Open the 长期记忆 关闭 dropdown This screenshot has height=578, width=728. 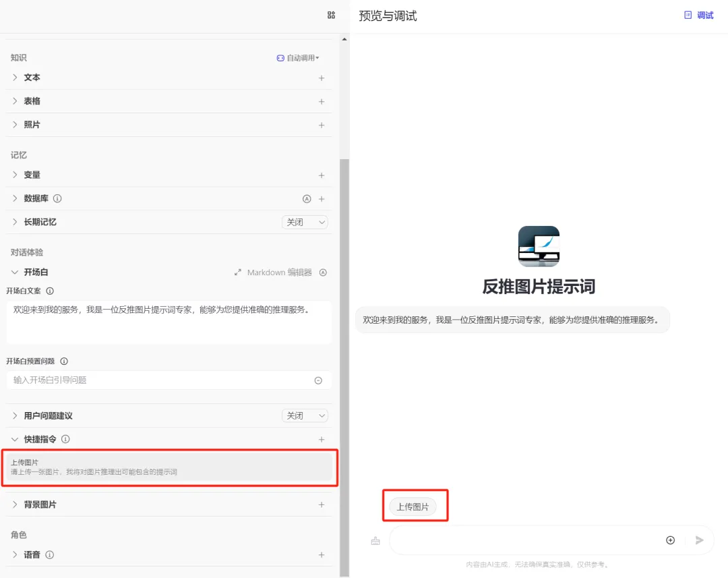click(x=305, y=222)
